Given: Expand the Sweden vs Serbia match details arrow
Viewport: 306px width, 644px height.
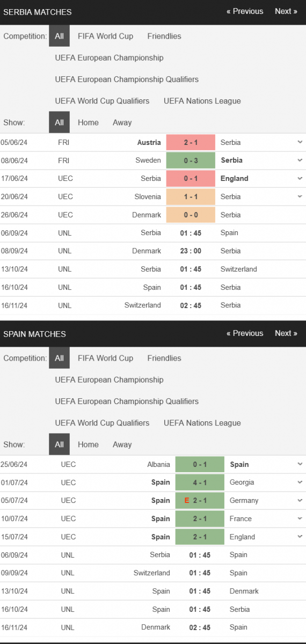Looking at the screenshot, I should [299, 160].
